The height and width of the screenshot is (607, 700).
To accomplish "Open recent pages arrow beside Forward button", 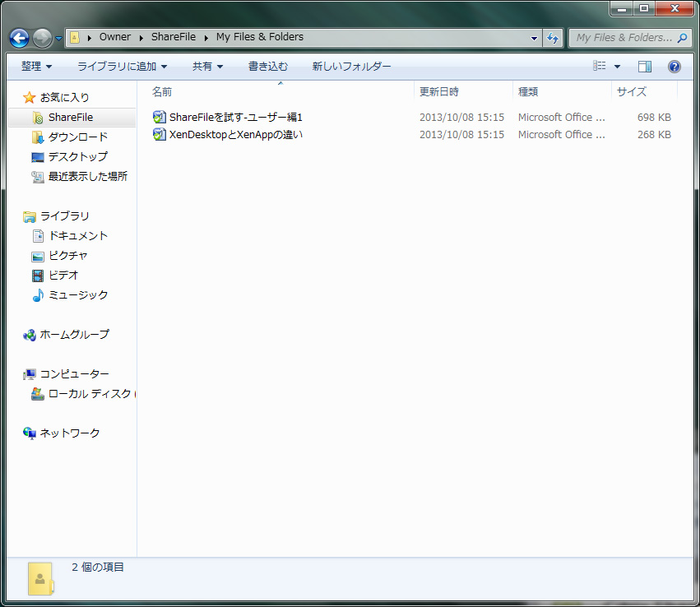I will [58, 39].
